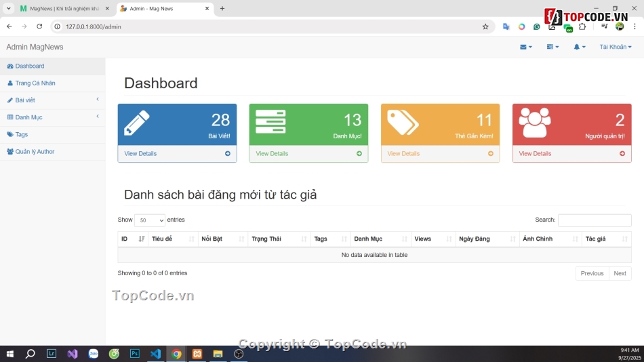This screenshot has height=362, width=644.
Task: View Details of Danh Mục card
Action: tap(271, 154)
